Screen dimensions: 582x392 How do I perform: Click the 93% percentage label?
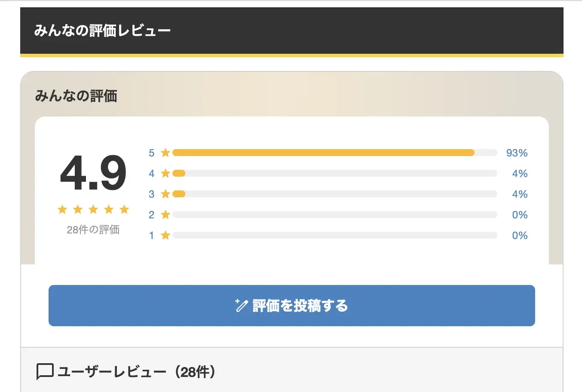517,153
